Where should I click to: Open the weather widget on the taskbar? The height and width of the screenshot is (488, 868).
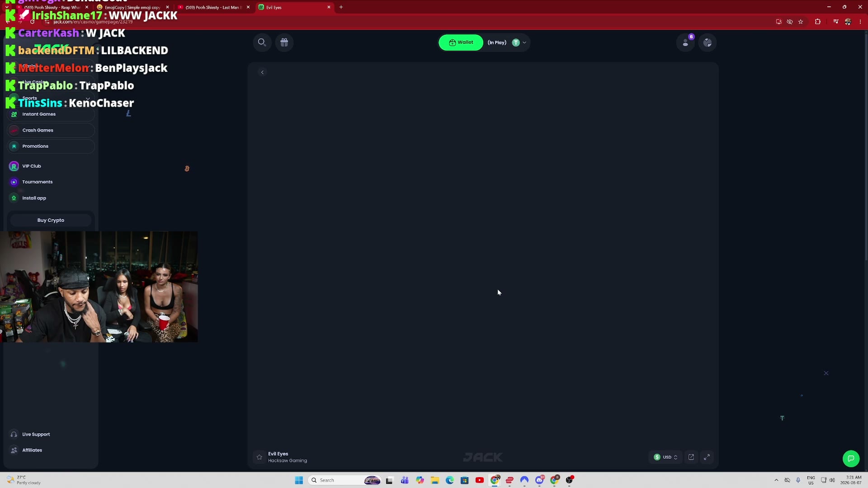pyautogui.click(x=24, y=480)
